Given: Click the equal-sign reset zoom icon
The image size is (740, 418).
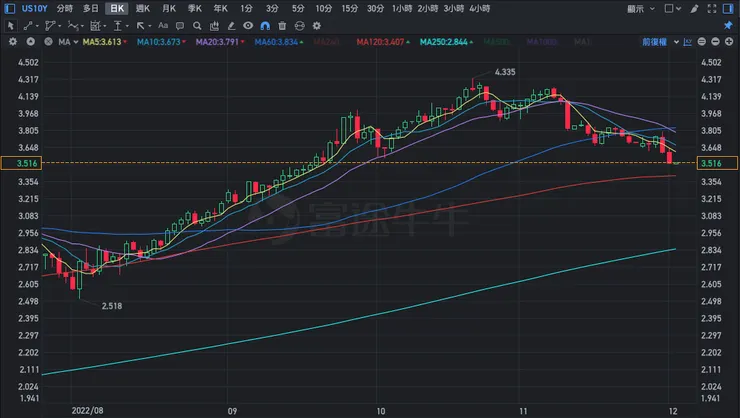Looking at the screenshot, I should (702, 42).
